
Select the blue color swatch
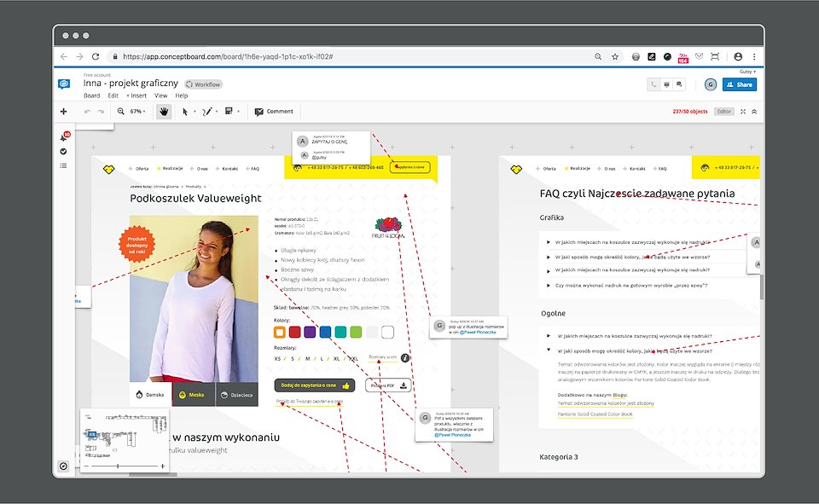coord(325,333)
